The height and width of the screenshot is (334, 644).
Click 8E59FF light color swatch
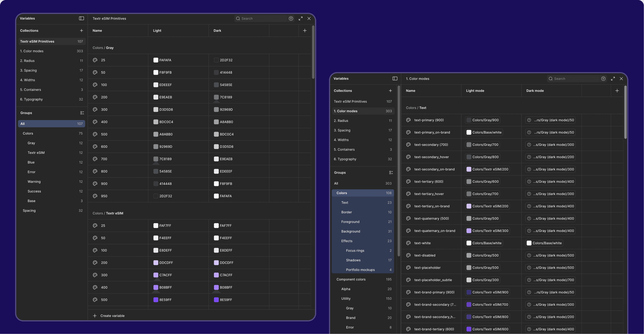point(156,300)
